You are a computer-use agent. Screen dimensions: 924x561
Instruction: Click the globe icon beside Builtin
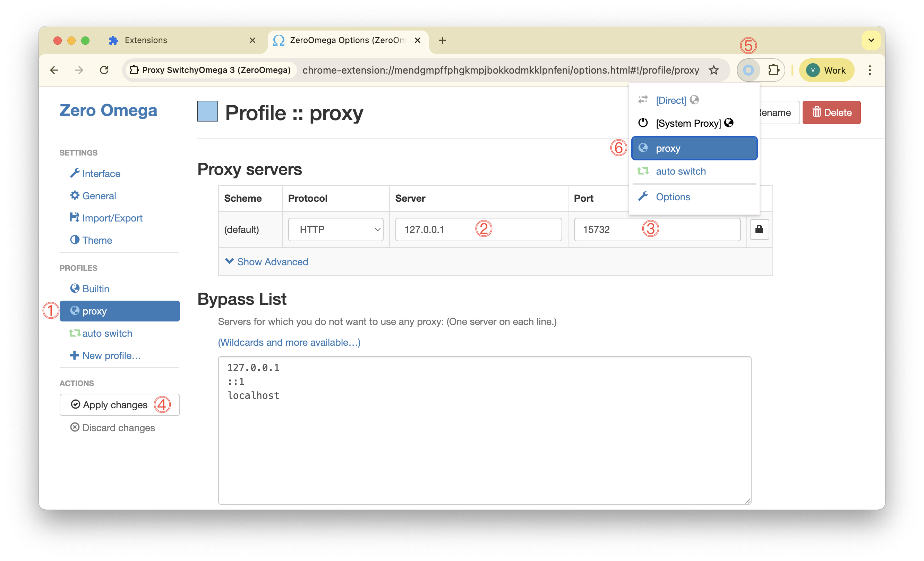75,288
